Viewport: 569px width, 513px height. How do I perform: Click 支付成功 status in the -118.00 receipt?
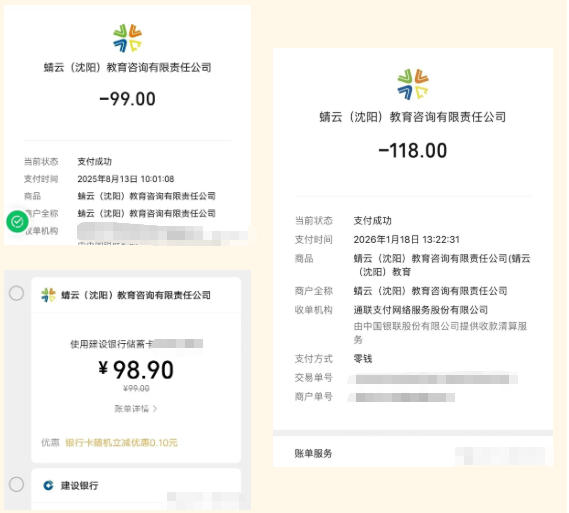[372, 221]
